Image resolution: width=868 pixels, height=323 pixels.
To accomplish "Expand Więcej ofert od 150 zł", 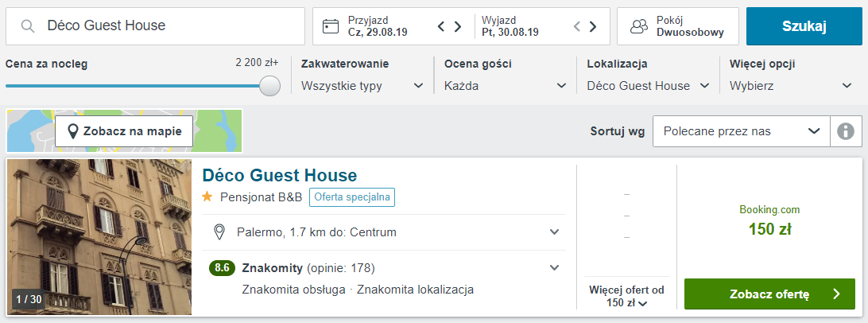I will tap(626, 297).
